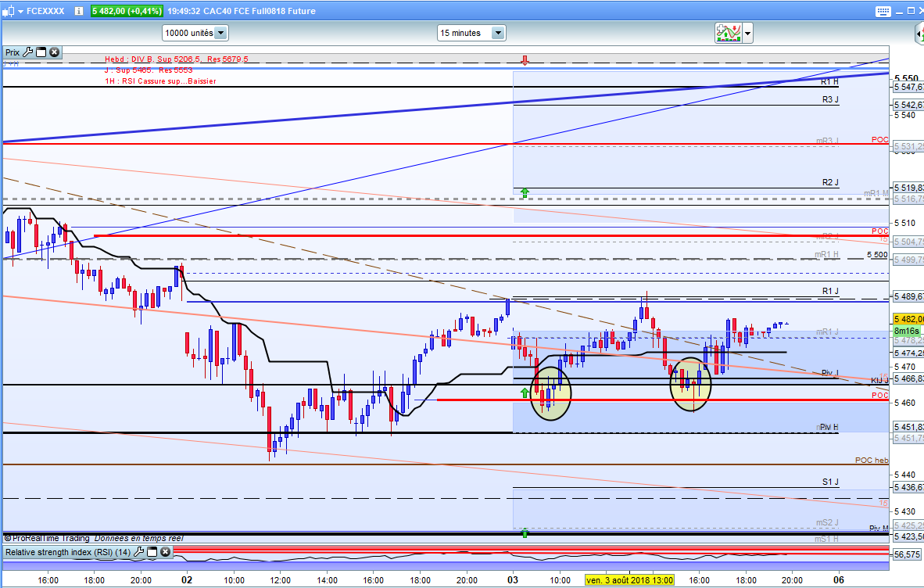The image size is (924, 588).
Task: Click the red down arrow marker at top
Action: point(525,60)
